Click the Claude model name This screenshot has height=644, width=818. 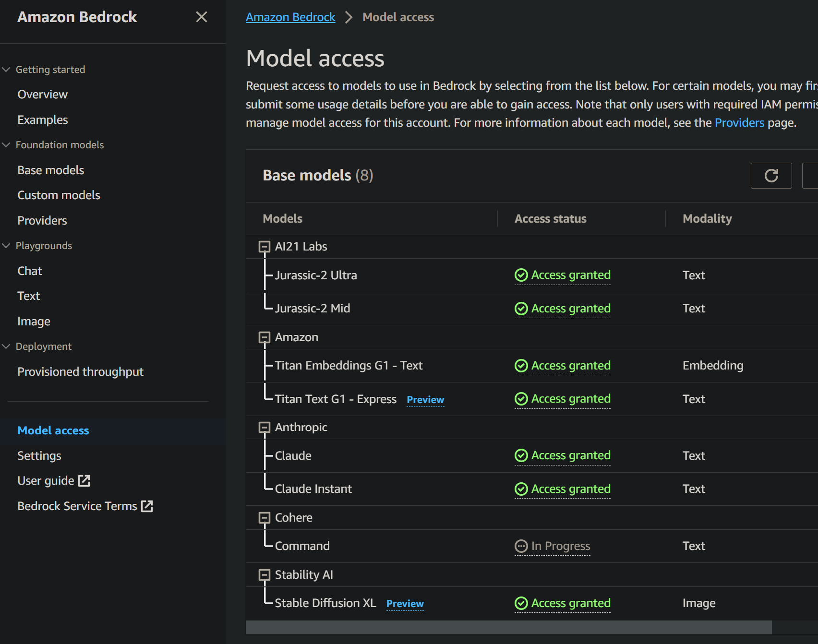tap(293, 455)
